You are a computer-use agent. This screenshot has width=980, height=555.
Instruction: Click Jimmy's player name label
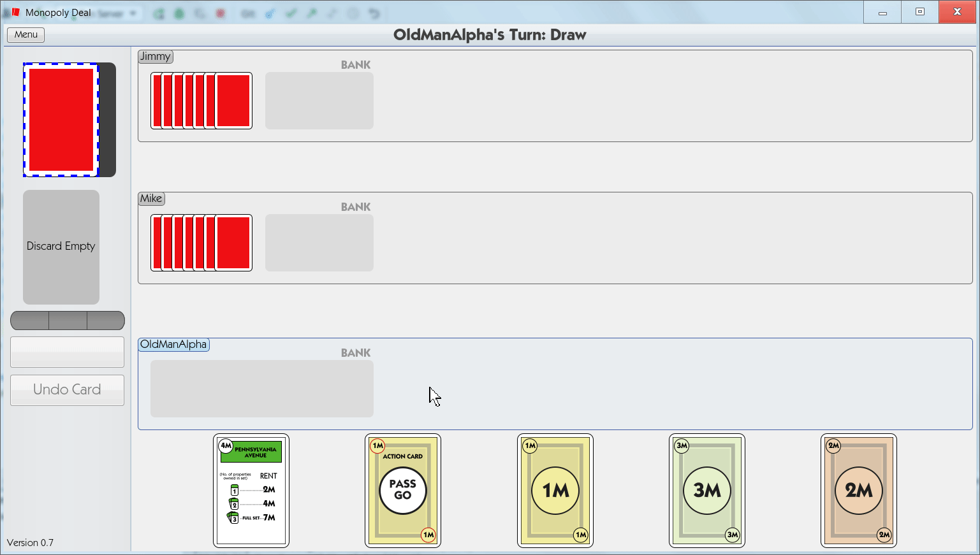(156, 57)
